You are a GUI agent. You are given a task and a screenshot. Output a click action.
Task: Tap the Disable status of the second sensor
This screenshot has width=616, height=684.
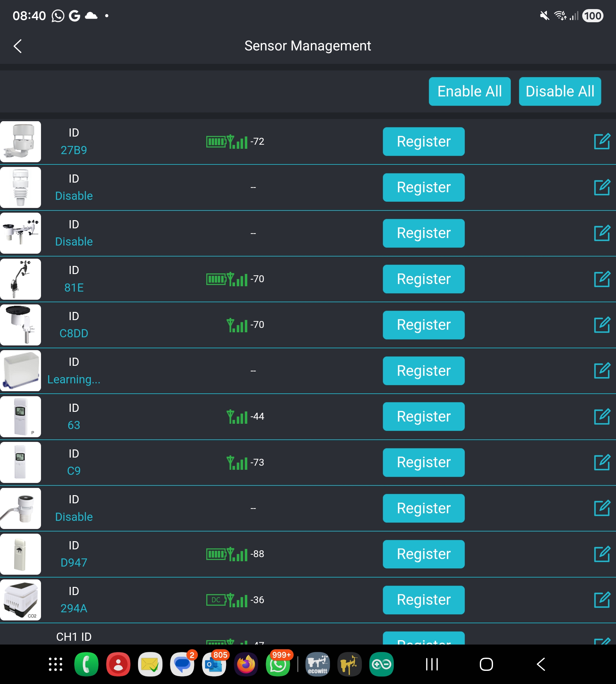click(x=74, y=196)
